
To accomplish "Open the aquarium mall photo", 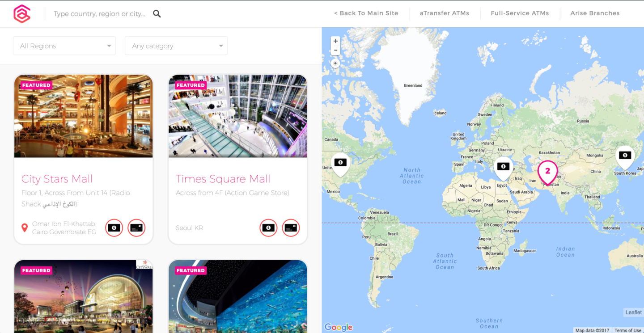I will tap(238, 296).
